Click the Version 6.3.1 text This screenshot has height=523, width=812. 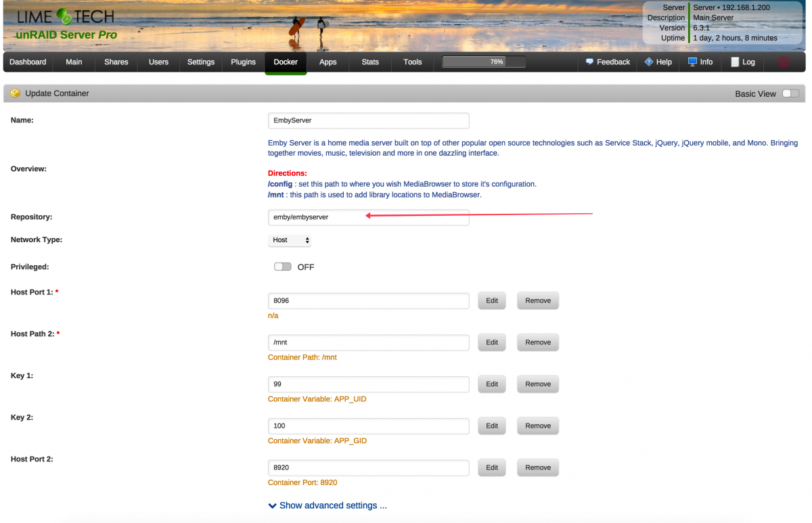point(702,28)
